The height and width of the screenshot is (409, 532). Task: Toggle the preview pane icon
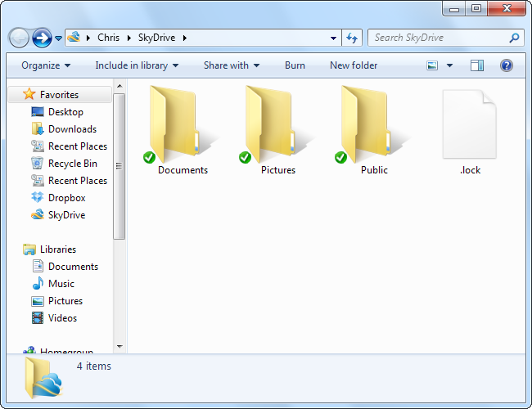tap(476, 65)
